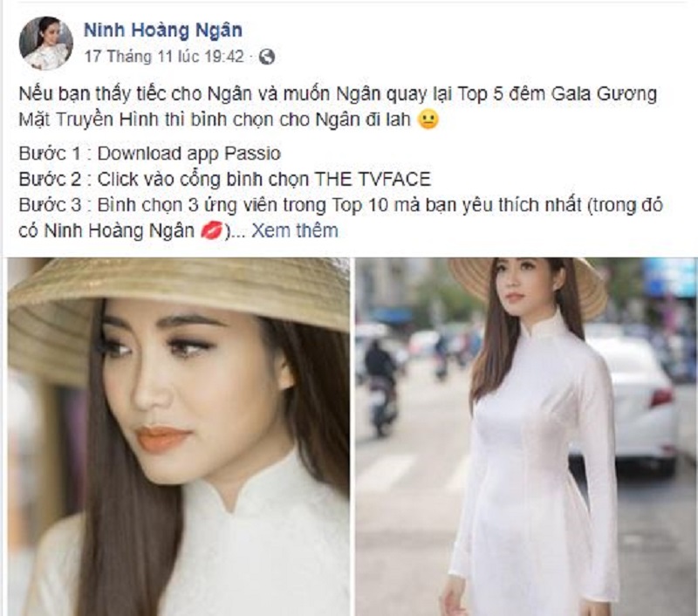This screenshot has width=698, height=616.
Task: Open the Ninh Hoàng Ngân name link
Action: pos(163,31)
